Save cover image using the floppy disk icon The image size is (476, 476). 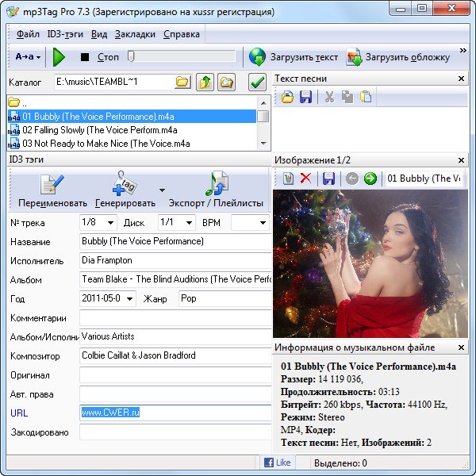[328, 178]
